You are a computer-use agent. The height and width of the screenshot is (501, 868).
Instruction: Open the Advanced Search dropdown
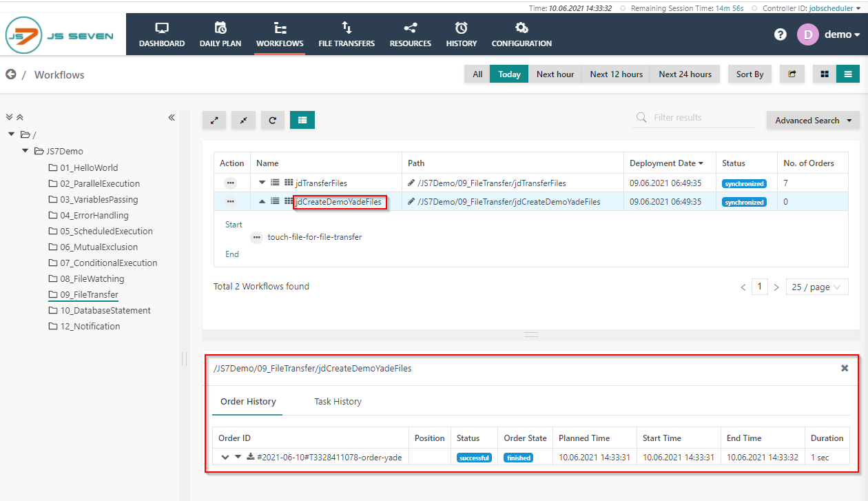[x=813, y=120]
